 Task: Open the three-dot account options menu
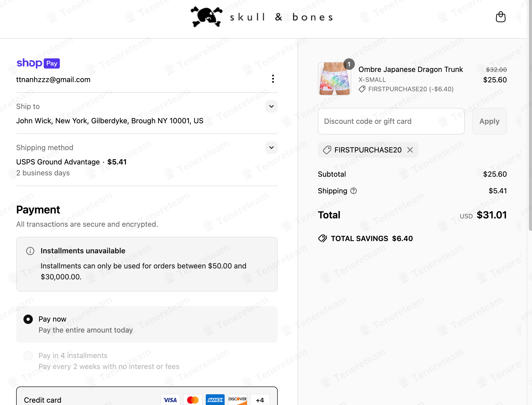(273, 79)
